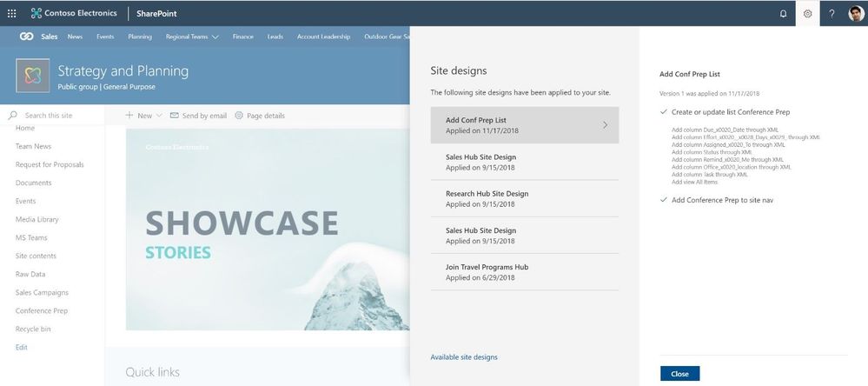Open the Leads hub menu item
868x386 pixels.
[x=275, y=37]
